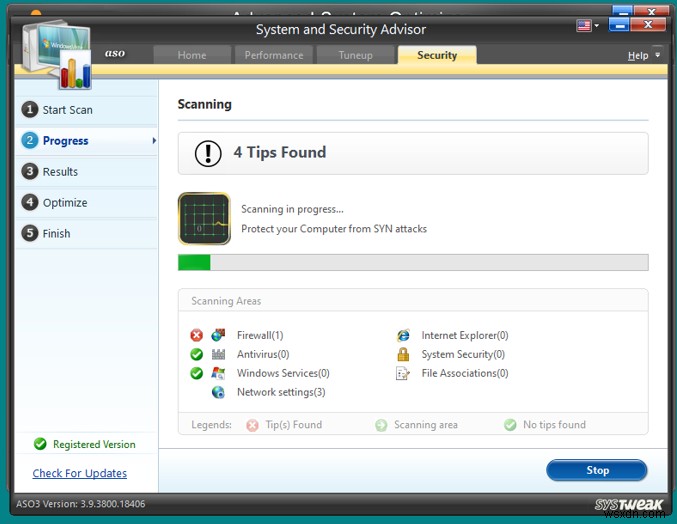Viewport: 677px width, 524px height.
Task: Click the green scan progress bar
Action: 413,262
